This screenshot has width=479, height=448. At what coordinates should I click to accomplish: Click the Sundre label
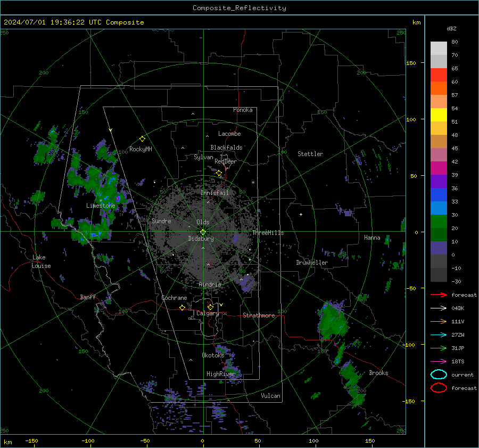(x=161, y=221)
